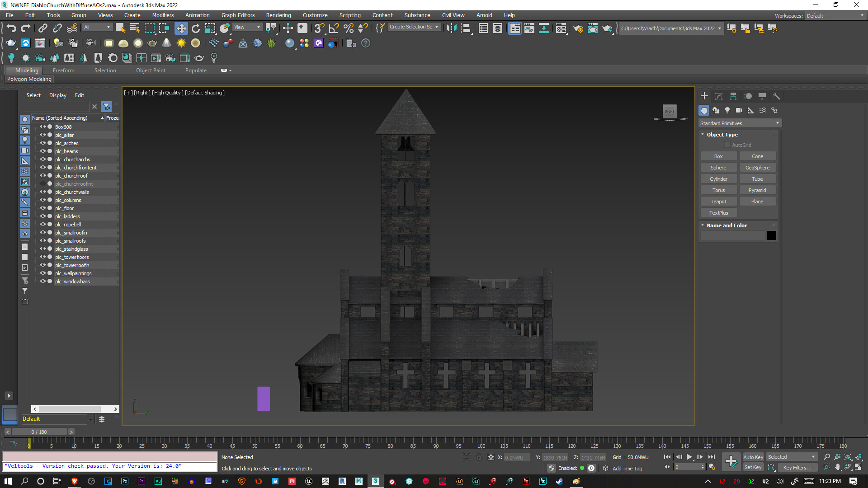The height and width of the screenshot is (488, 868).
Task: Open the Standard Primitives dropdown
Action: point(740,123)
